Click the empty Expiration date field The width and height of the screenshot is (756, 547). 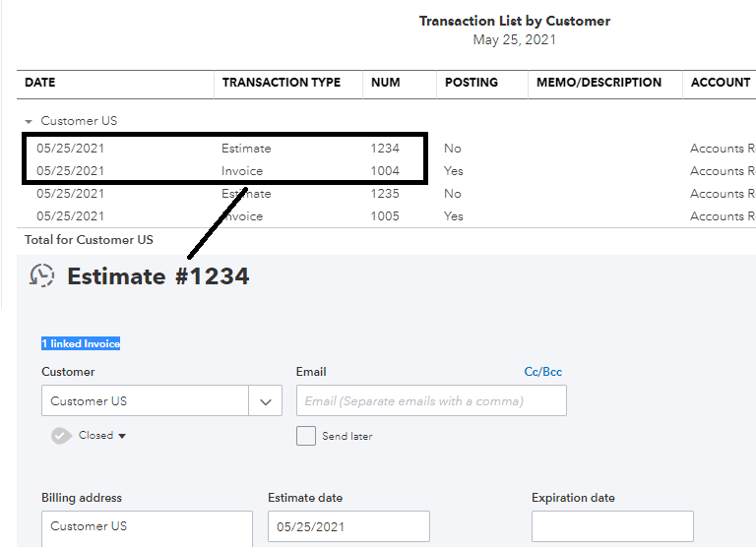tap(612, 526)
